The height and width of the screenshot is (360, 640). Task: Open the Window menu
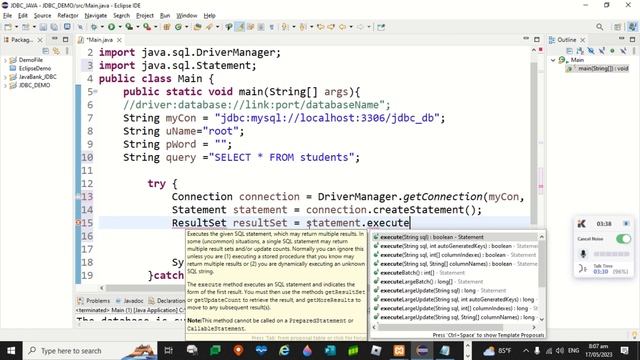pyautogui.click(x=187, y=16)
